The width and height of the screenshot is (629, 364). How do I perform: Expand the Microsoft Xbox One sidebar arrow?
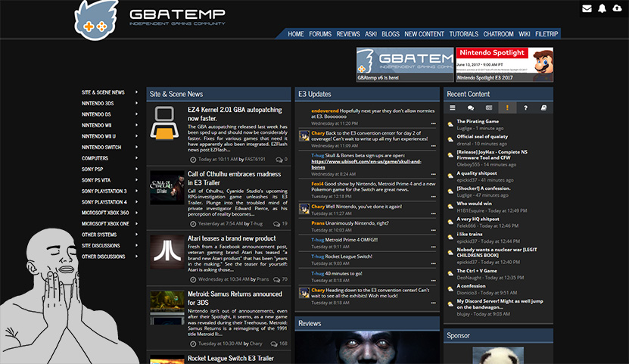[136, 224]
